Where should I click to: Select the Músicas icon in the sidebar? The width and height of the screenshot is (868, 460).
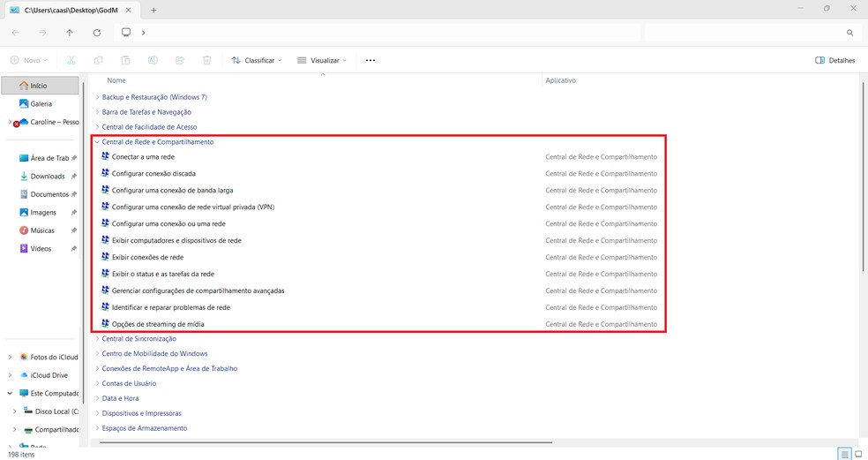point(24,230)
